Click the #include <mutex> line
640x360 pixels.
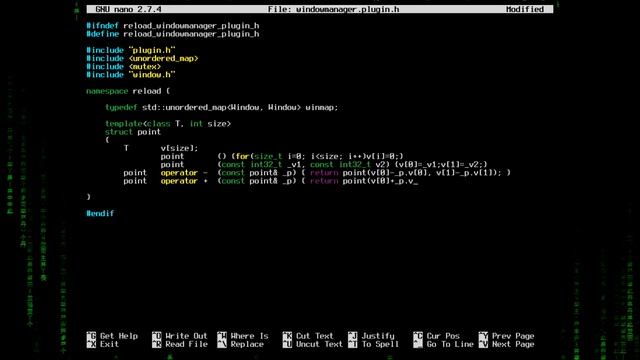123,67
